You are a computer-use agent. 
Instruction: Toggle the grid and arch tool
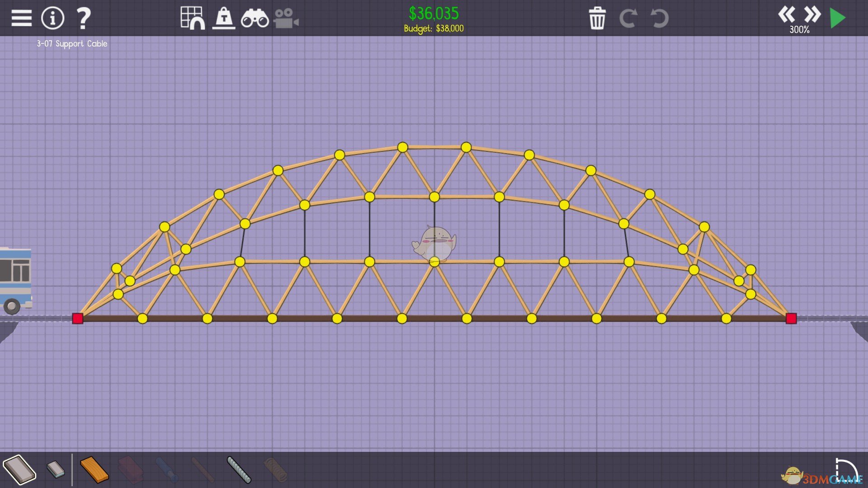(193, 18)
